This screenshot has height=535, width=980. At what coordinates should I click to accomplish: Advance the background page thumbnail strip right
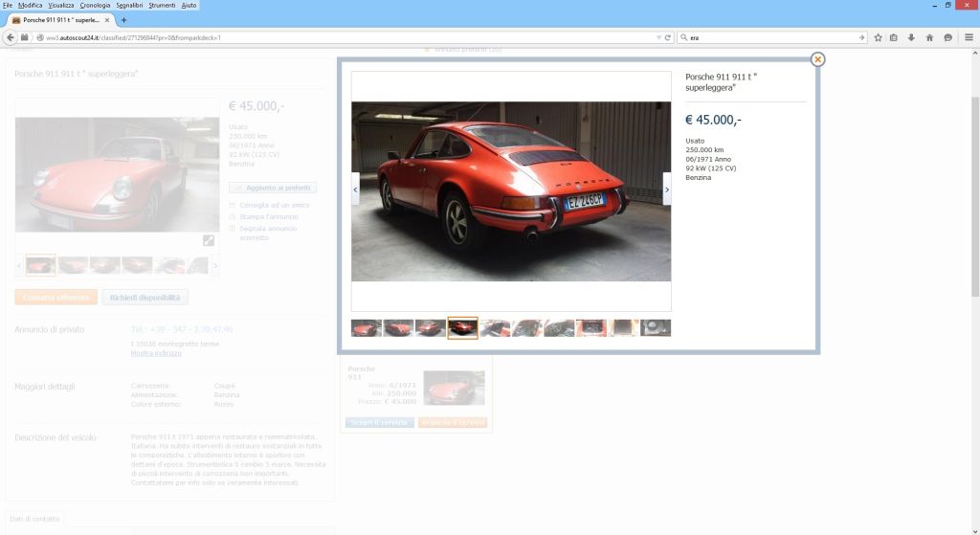click(x=215, y=266)
